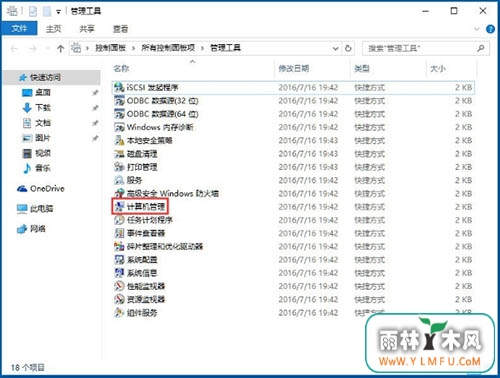
Task: Expand breadcrumb arrow after 所有控制面板项
Action: (202, 48)
